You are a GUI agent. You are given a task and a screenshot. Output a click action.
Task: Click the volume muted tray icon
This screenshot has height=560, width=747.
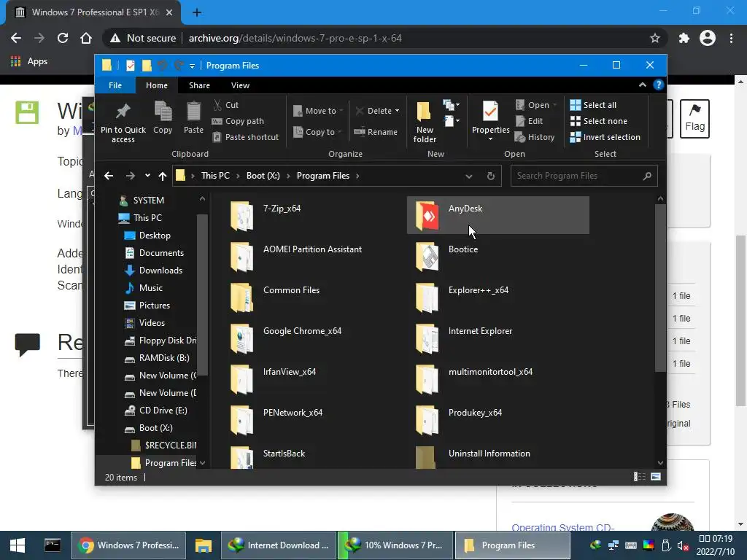pos(683,545)
